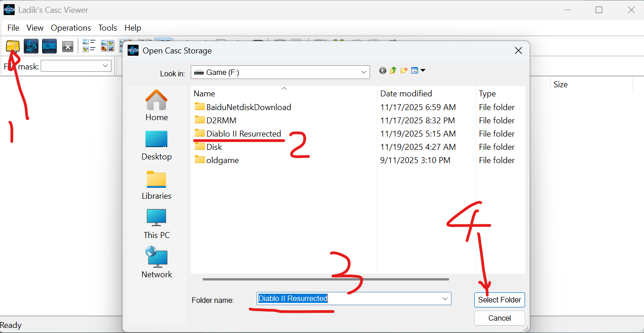
Task: Open the File menu
Action: 13,28
